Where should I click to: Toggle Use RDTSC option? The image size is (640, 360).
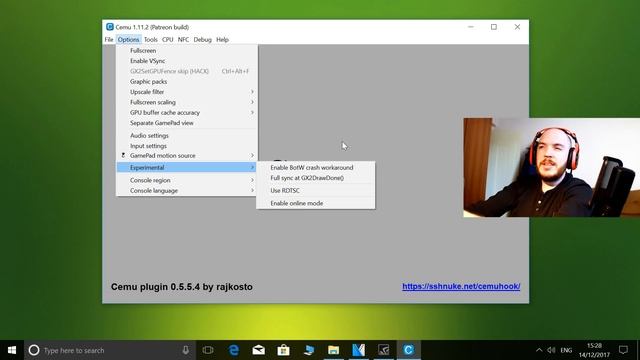316,191
